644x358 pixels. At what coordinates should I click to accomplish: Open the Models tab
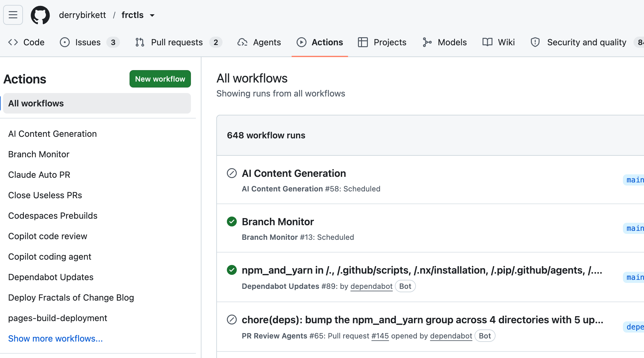444,42
